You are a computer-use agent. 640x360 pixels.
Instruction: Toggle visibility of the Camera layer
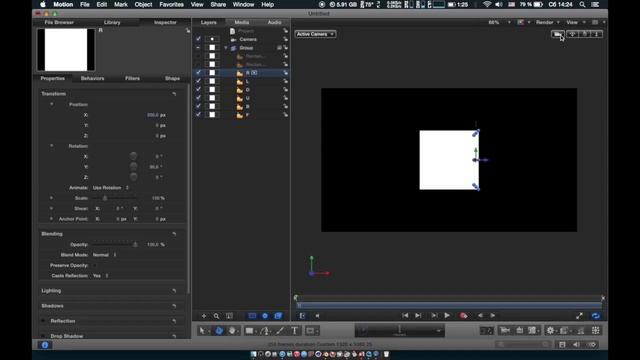(198, 39)
